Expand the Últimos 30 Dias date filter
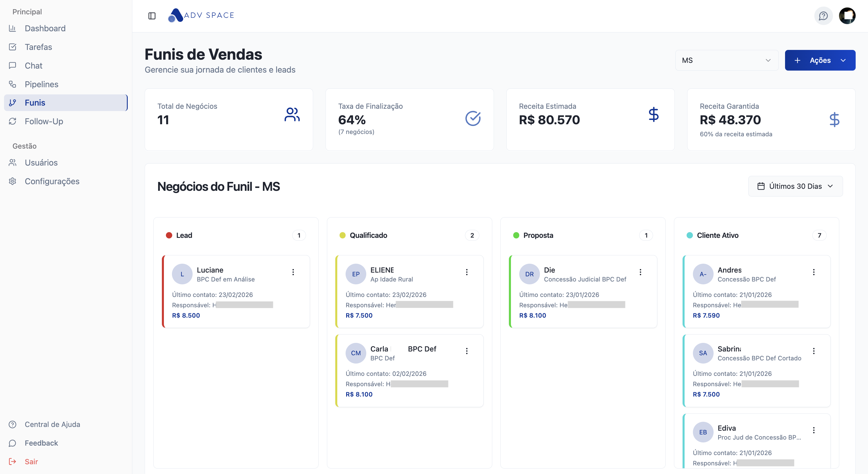 [796, 186]
